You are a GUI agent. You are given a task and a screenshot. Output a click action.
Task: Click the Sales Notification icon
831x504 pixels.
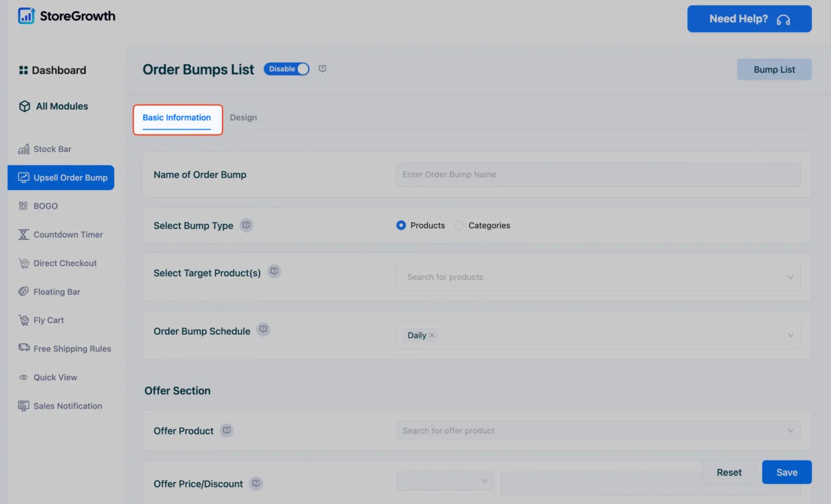(24, 406)
